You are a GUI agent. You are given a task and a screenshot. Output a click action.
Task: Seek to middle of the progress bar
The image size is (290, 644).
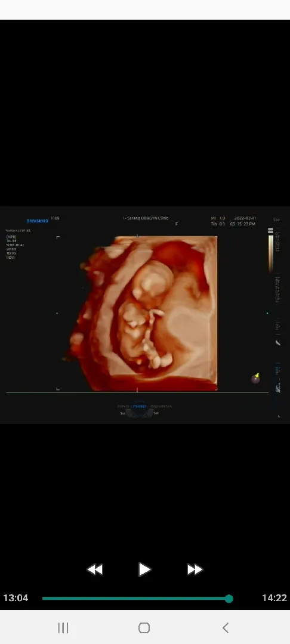tap(135, 599)
